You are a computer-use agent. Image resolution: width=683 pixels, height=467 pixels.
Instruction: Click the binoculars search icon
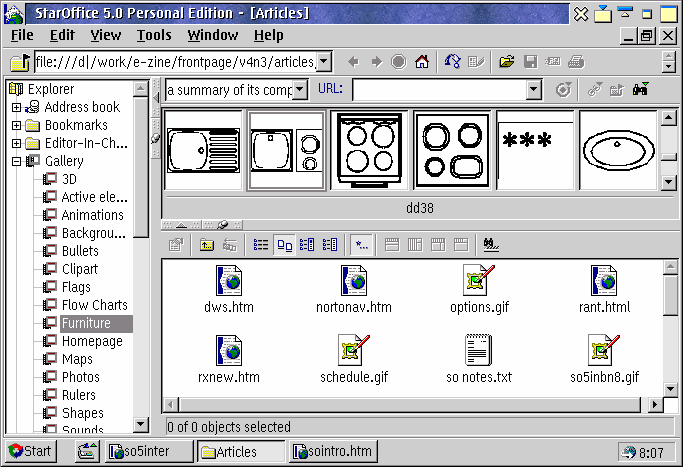pos(640,89)
